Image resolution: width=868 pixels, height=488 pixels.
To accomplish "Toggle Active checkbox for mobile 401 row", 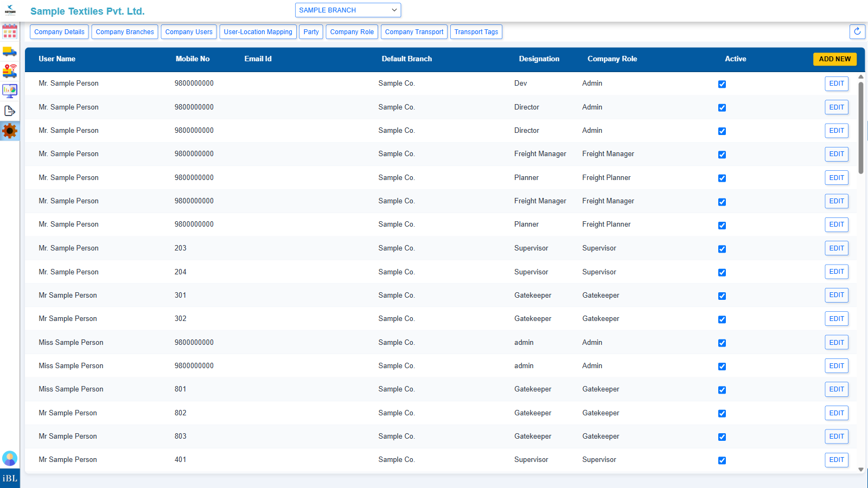I will [x=722, y=460].
